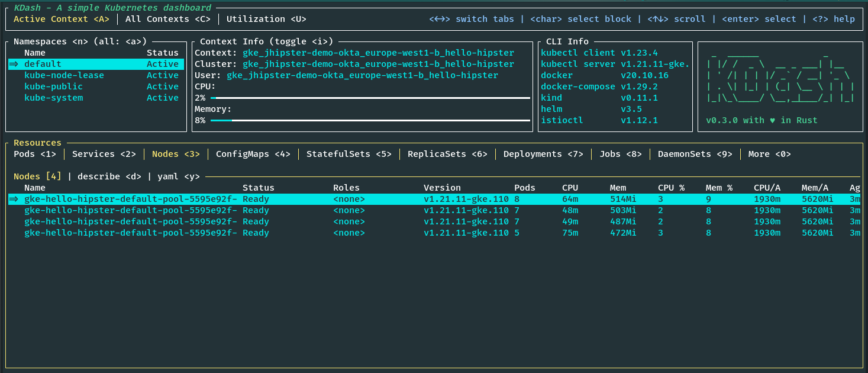The height and width of the screenshot is (373, 868).
Task: Click the Memory usage gauge bar
Action: [370, 120]
